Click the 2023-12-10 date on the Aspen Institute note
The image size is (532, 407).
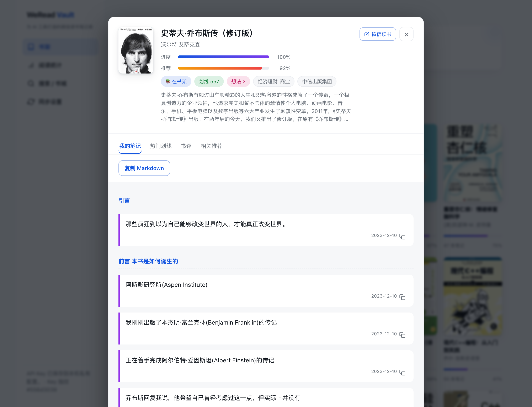click(384, 296)
